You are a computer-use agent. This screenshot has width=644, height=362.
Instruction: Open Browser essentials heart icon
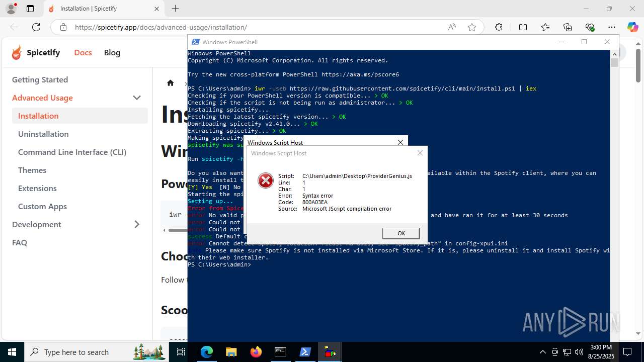coord(590,27)
